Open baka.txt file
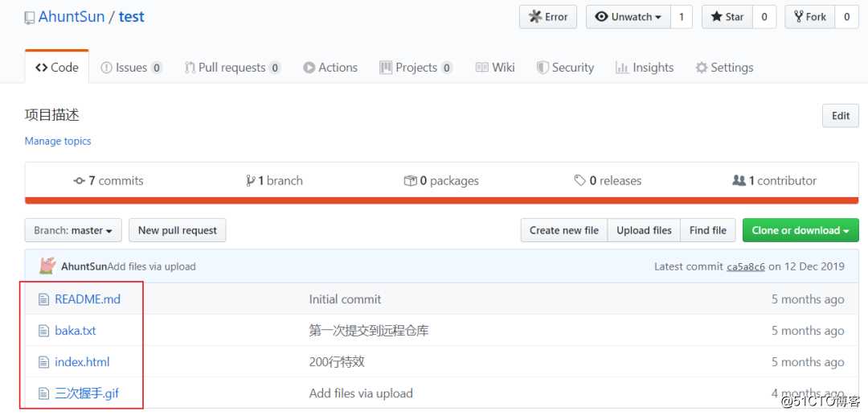 pyautogui.click(x=76, y=331)
